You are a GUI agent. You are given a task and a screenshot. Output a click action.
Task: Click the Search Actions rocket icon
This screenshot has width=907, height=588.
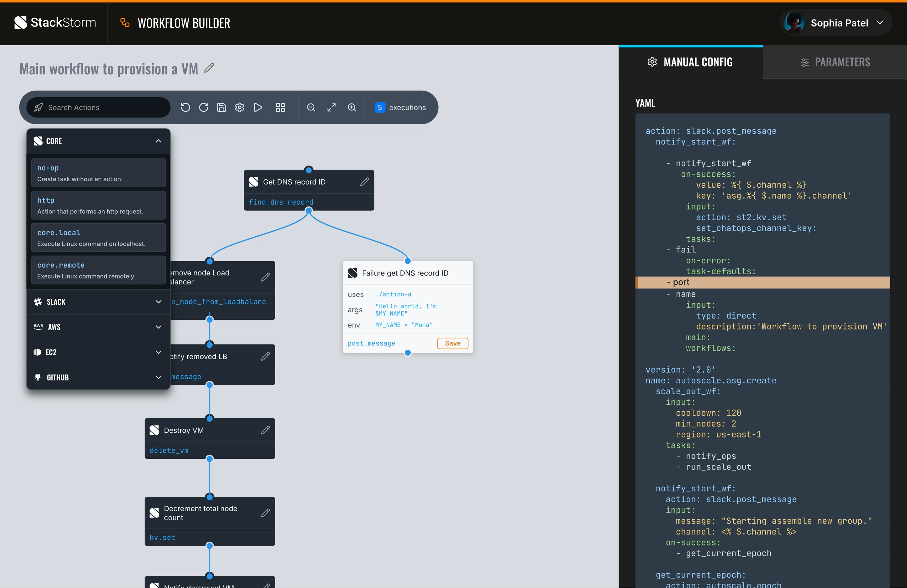click(39, 107)
